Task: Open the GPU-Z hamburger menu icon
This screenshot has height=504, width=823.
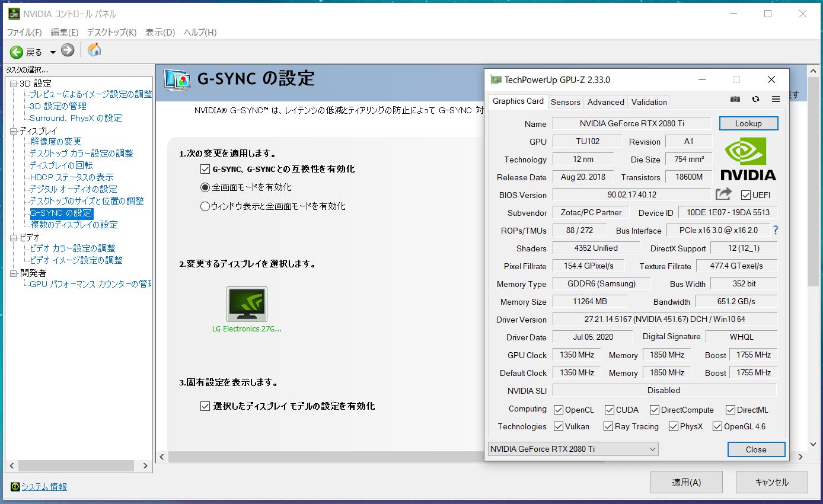Action: click(x=776, y=100)
